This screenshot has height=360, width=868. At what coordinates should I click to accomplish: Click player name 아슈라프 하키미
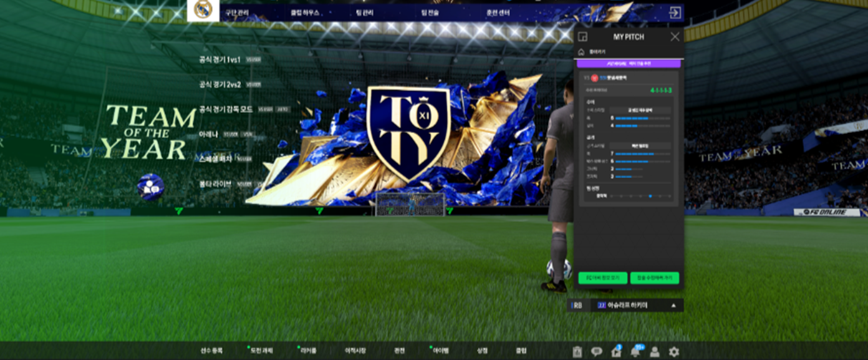point(627,306)
